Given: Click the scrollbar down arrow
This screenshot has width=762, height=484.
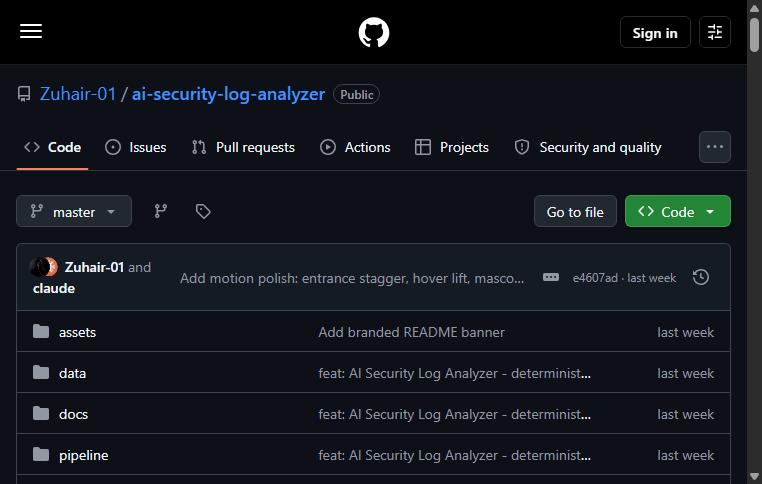Looking at the screenshot, I should coord(754,476).
